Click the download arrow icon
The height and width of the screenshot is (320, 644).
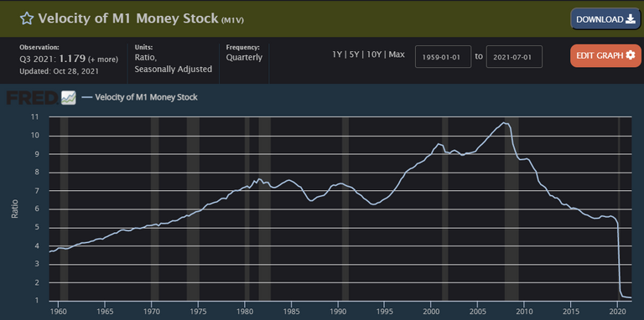pos(630,20)
